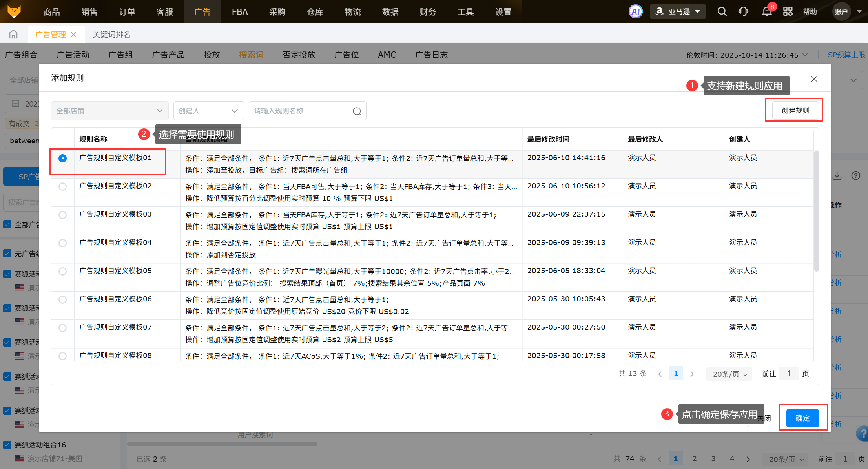Select rule template 02 (广告规则自定义模板02) radio button

62,186
